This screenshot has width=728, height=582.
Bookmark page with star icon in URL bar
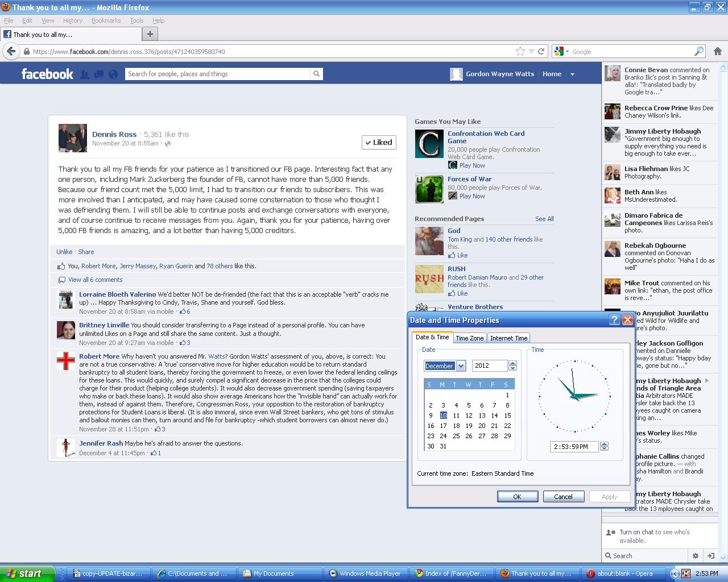pos(520,51)
